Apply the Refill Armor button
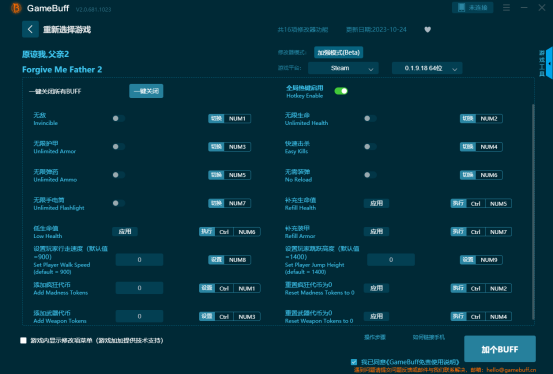Viewport: 553px width, 374px height. point(376,231)
